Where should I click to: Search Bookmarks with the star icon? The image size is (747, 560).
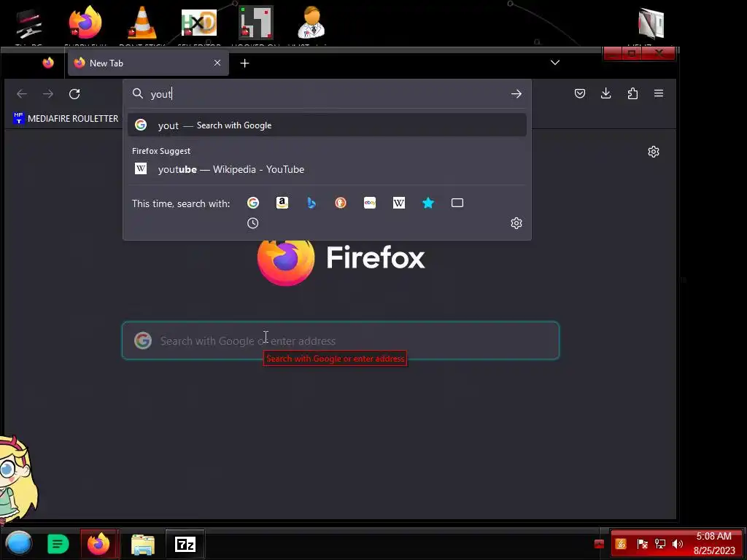point(428,203)
